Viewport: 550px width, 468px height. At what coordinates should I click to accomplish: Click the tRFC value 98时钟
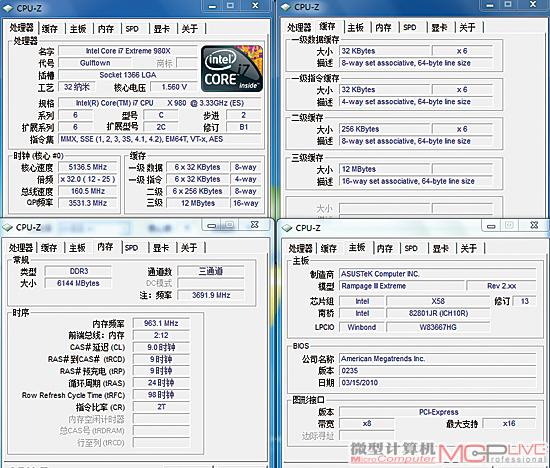[x=161, y=395]
